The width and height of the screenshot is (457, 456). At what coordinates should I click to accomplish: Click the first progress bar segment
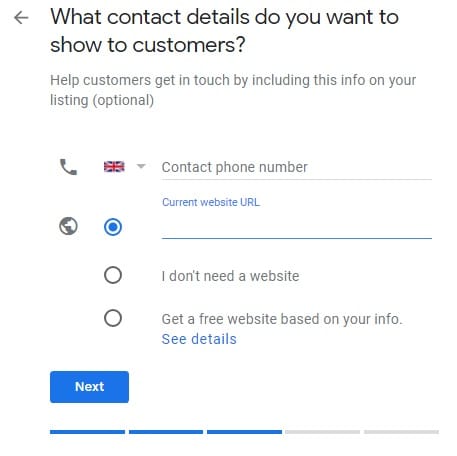pos(87,432)
